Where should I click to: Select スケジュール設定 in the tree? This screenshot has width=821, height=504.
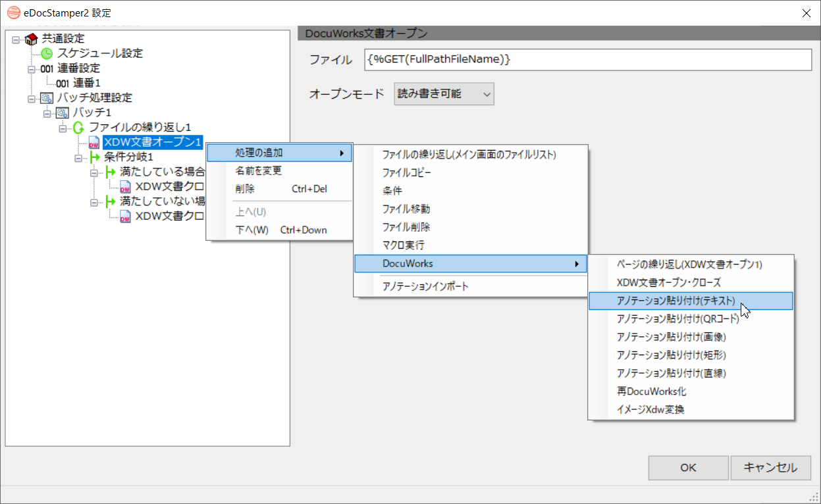[x=100, y=53]
